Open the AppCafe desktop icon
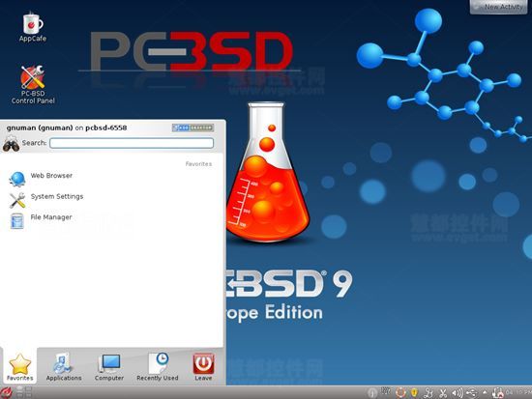 (33, 26)
